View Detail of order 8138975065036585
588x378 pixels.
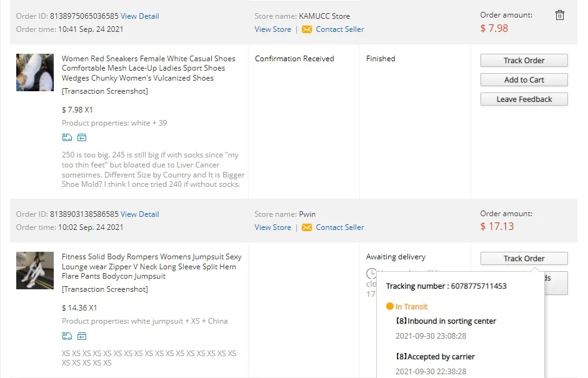click(139, 16)
